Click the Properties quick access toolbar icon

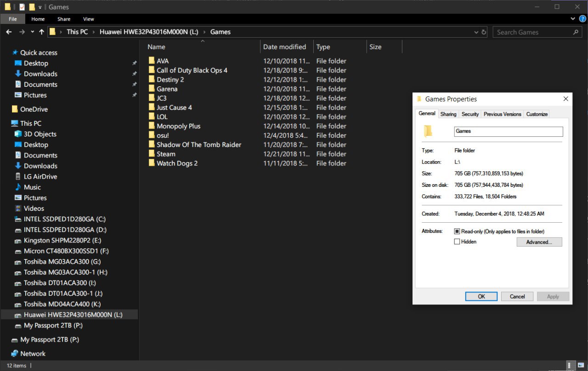tap(22, 7)
